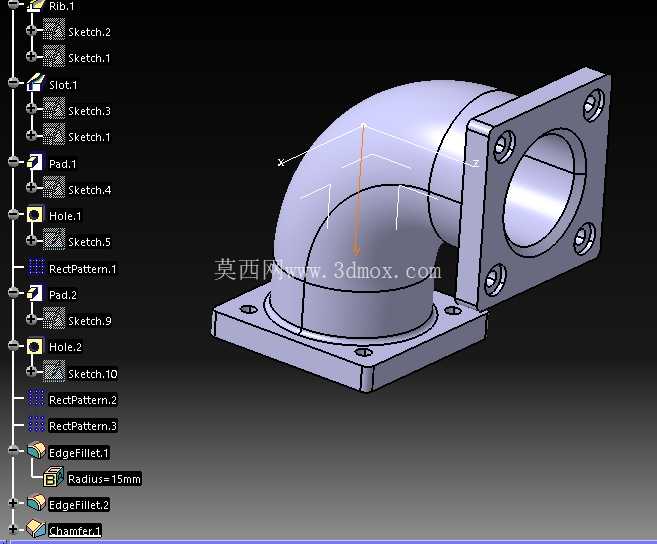Image resolution: width=657 pixels, height=544 pixels.
Task: Expand the Sketch.10 node
Action: pos(31,371)
